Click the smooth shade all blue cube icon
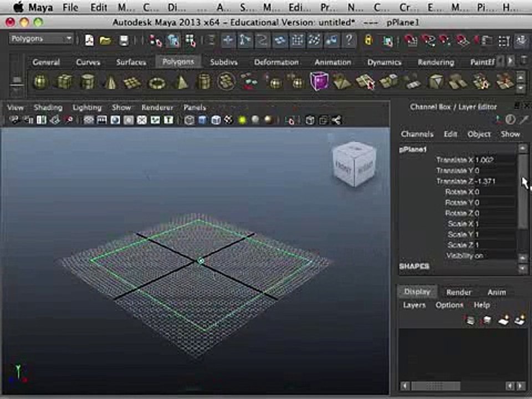This screenshot has width=532, height=399. click(202, 120)
